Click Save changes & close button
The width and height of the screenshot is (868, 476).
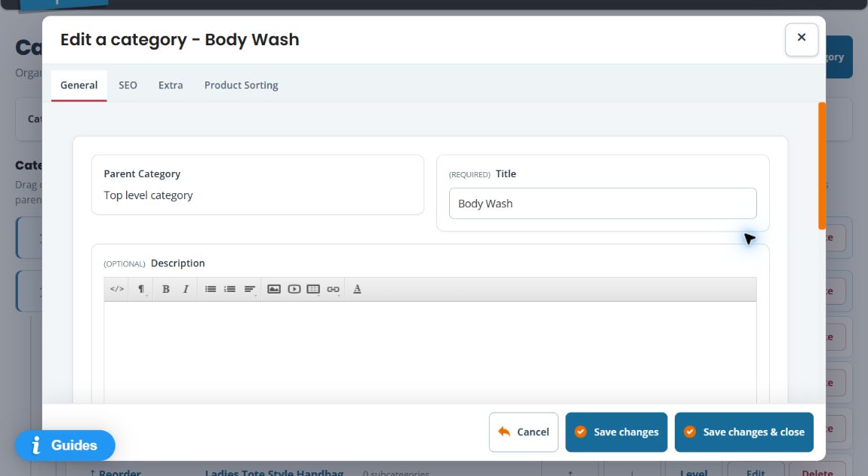(x=744, y=431)
